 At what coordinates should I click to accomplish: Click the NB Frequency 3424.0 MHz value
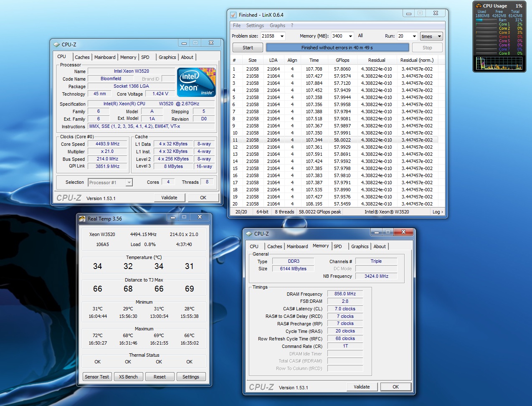(376, 276)
